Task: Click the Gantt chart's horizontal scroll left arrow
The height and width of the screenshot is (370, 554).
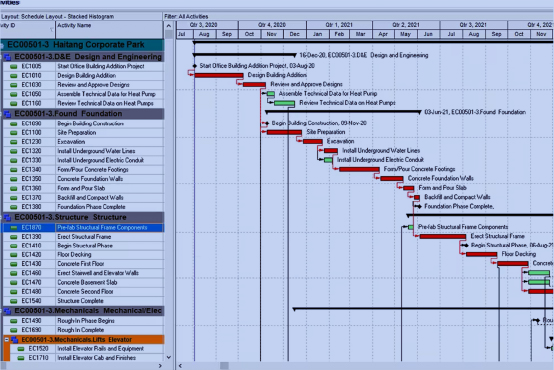Action: pos(180,366)
